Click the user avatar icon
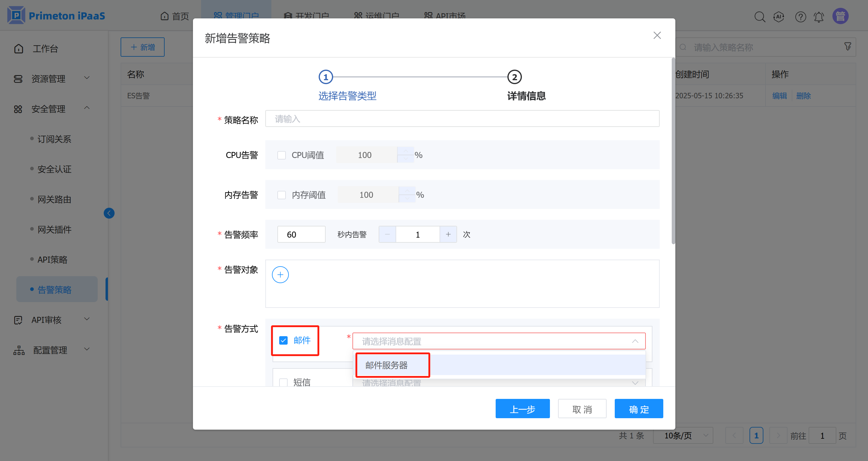 840,16
